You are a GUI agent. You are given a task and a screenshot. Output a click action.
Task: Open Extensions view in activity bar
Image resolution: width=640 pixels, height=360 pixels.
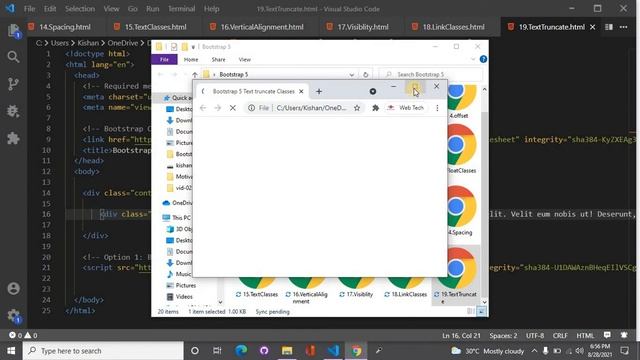coord(13,138)
